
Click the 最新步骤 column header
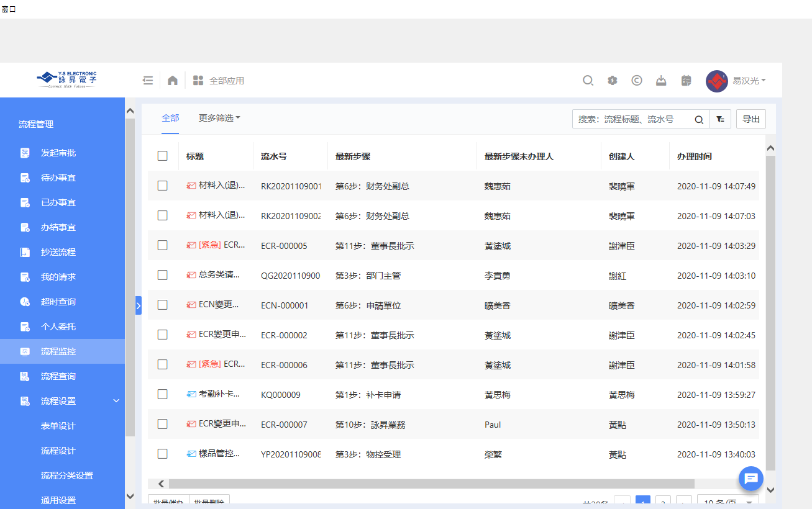pos(353,156)
